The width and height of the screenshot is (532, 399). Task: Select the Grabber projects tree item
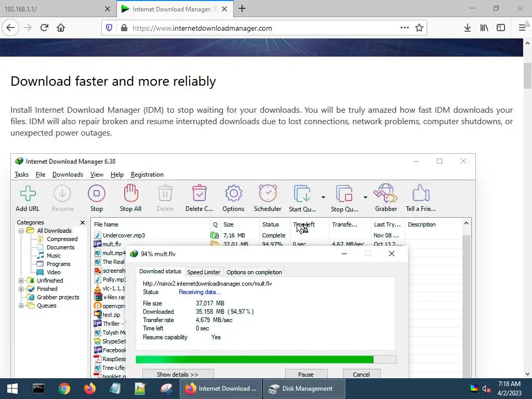[54, 297]
